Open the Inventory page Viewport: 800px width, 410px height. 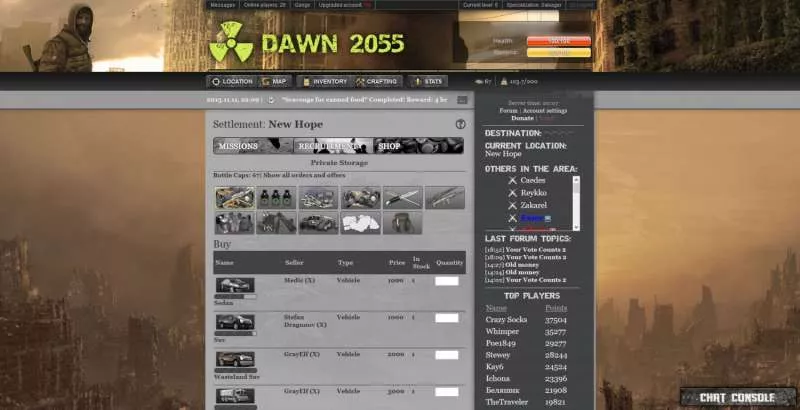pyautogui.click(x=325, y=82)
